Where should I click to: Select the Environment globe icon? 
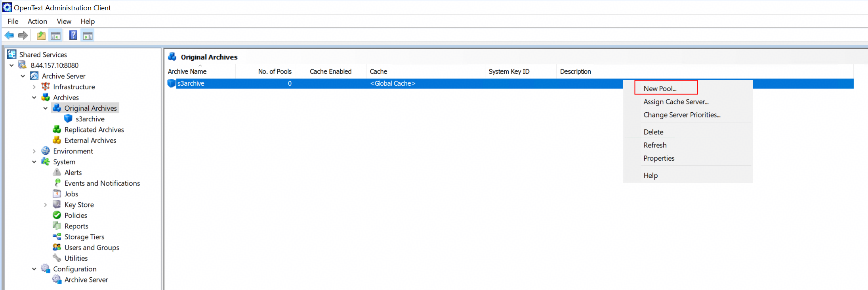(x=46, y=151)
